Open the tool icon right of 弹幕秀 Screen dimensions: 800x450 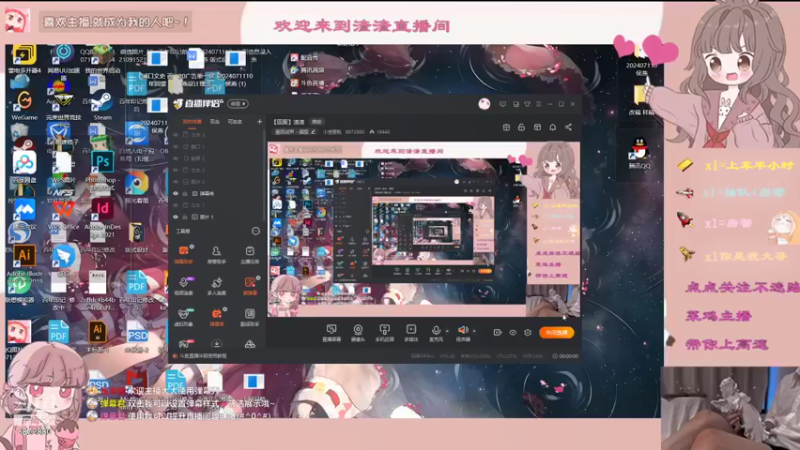coord(249,317)
